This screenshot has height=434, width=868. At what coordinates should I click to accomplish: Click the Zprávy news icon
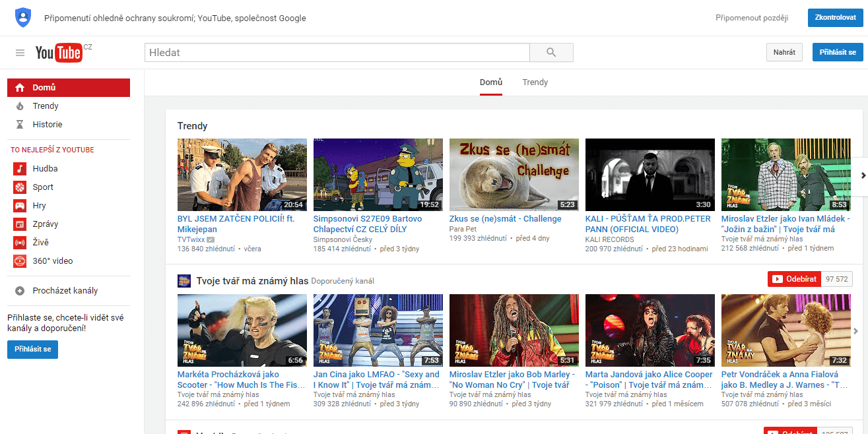pyautogui.click(x=20, y=224)
